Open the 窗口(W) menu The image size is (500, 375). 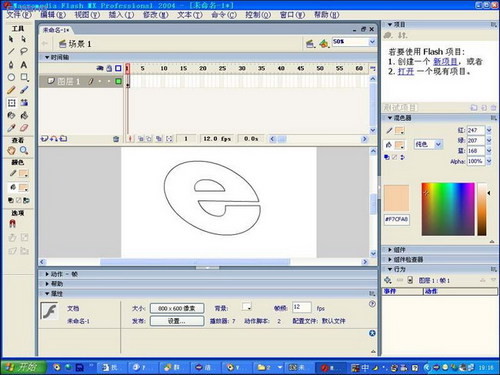292,15
